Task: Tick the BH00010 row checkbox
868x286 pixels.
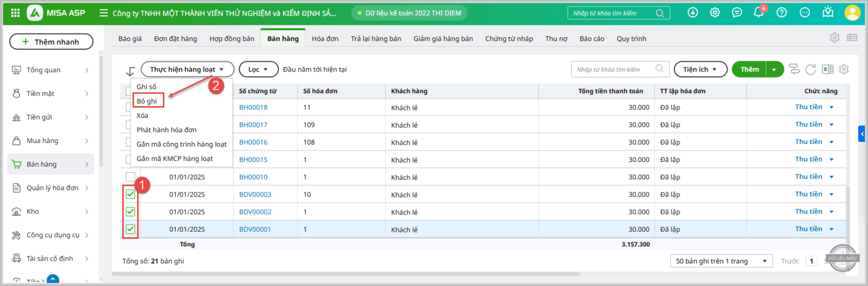Action: tap(130, 177)
